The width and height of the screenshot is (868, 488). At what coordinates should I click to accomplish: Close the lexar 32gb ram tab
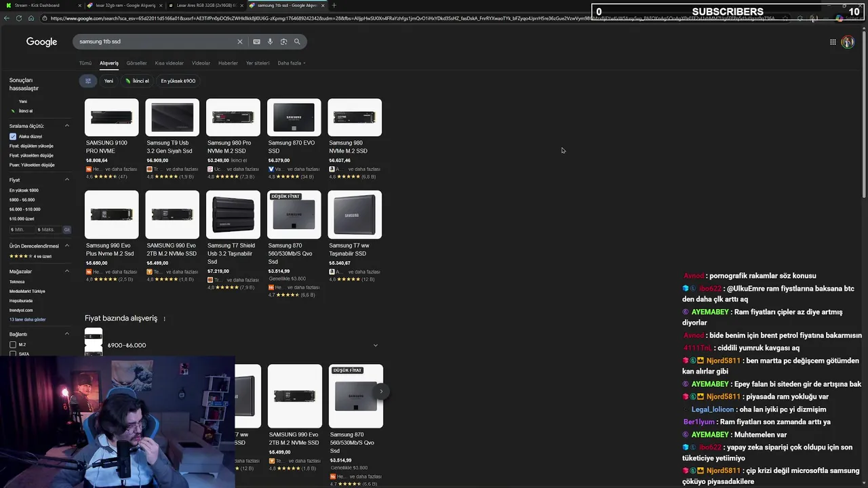pyautogui.click(x=161, y=5)
